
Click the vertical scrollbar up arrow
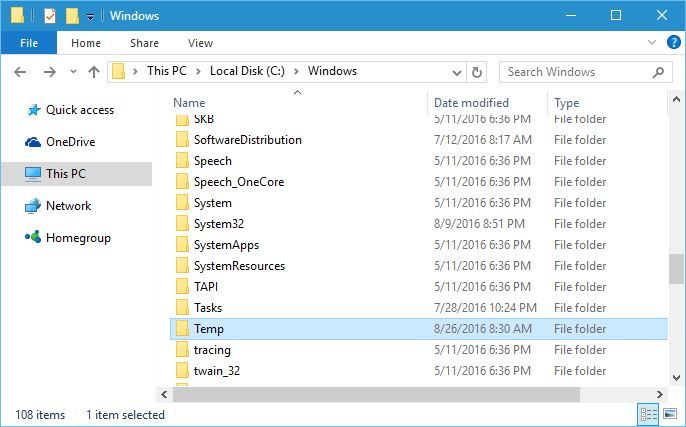pos(676,100)
